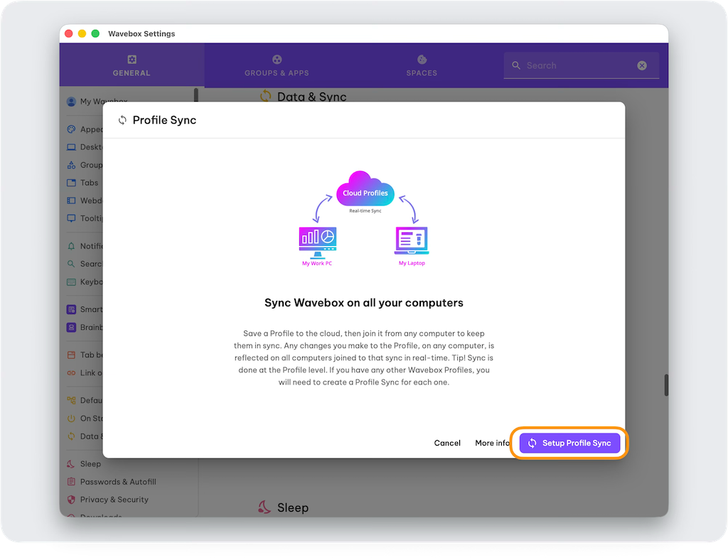The height and width of the screenshot is (560, 728).
Task: Click the Tooltips icon in sidebar
Action: pos(71,219)
